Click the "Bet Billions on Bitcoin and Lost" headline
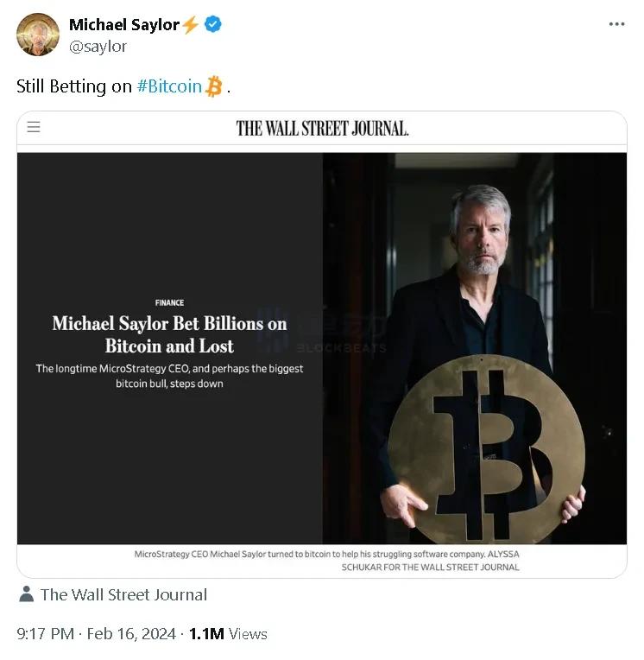Viewport: 644px width, 660px height. 169,334
